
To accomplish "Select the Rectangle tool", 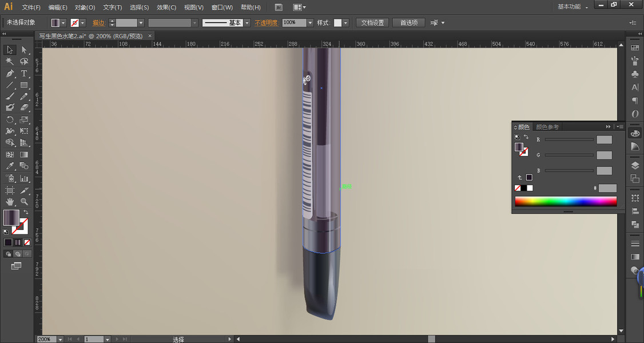I will [24, 85].
